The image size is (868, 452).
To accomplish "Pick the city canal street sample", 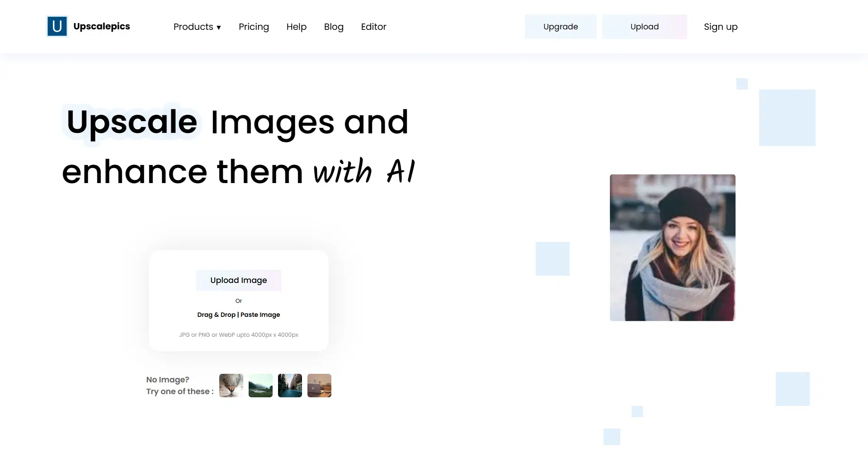I will pyautogui.click(x=290, y=386).
